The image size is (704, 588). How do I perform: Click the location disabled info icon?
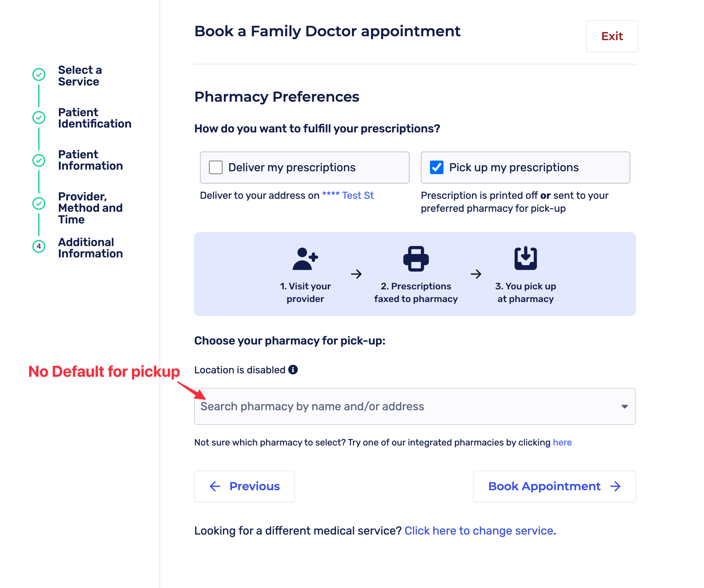pos(293,370)
